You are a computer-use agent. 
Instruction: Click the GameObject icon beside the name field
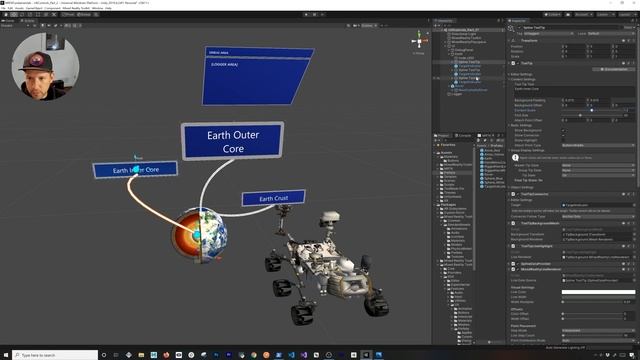[511, 28]
